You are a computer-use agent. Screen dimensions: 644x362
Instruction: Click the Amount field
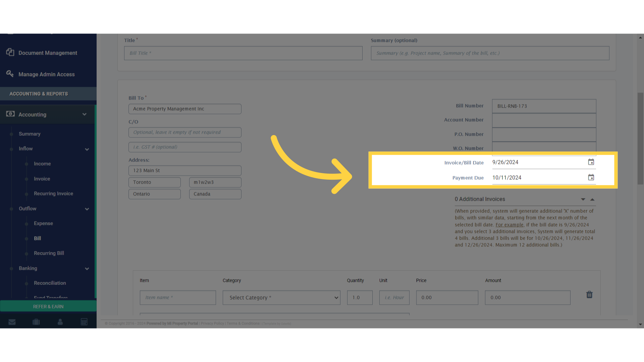click(x=528, y=298)
